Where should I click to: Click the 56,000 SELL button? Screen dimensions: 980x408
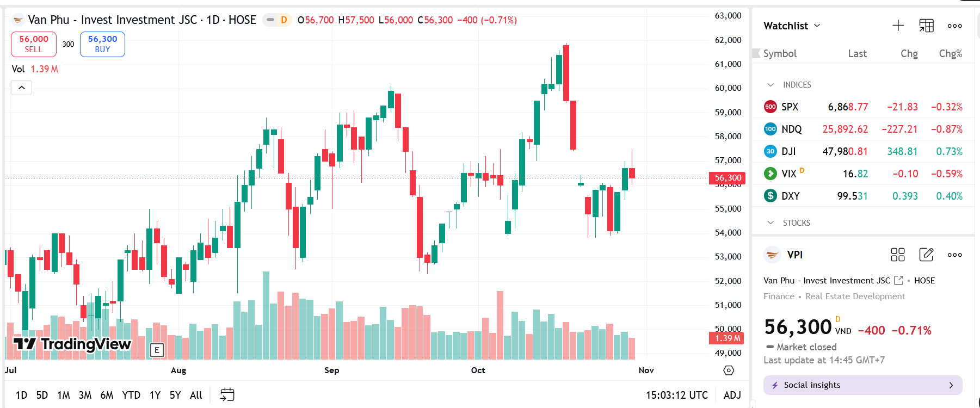[34, 44]
